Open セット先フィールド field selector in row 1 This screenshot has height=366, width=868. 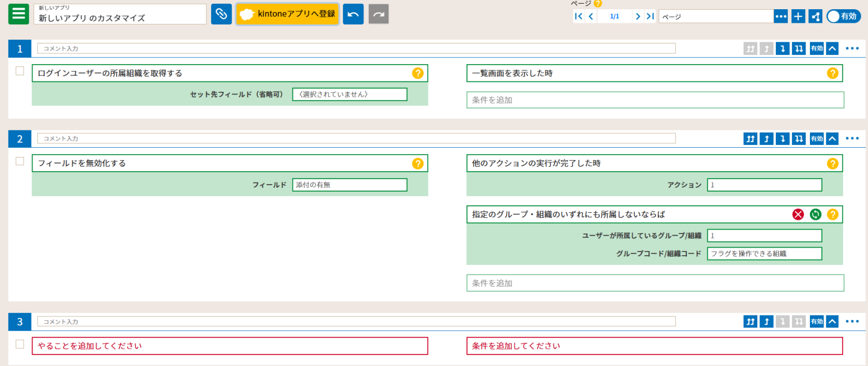tap(349, 94)
